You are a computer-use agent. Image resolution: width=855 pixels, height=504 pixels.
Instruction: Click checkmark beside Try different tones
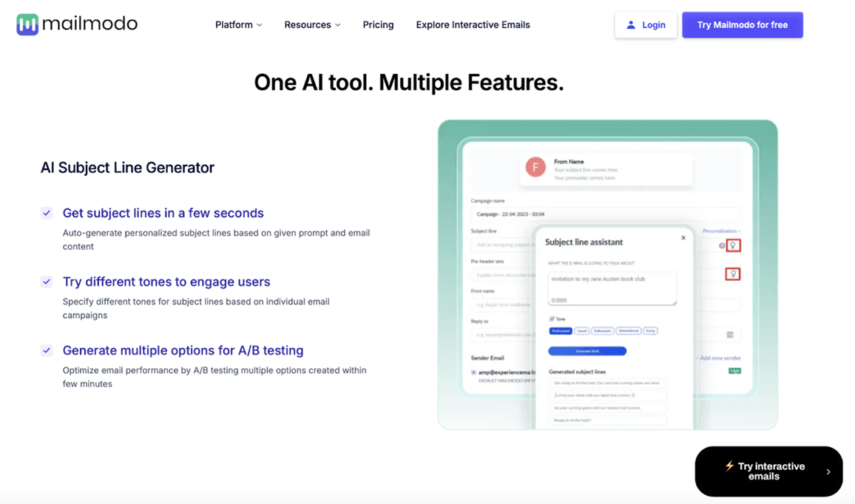(x=47, y=282)
